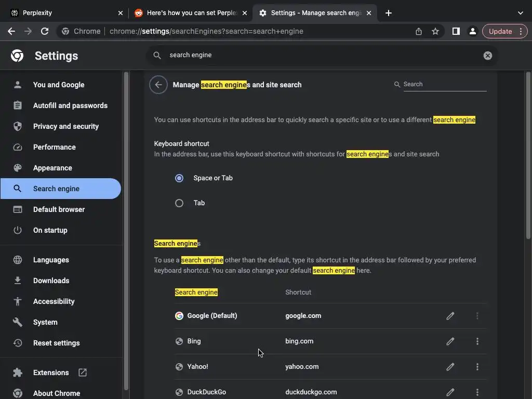Go back to previous page in browser

pos(11,31)
